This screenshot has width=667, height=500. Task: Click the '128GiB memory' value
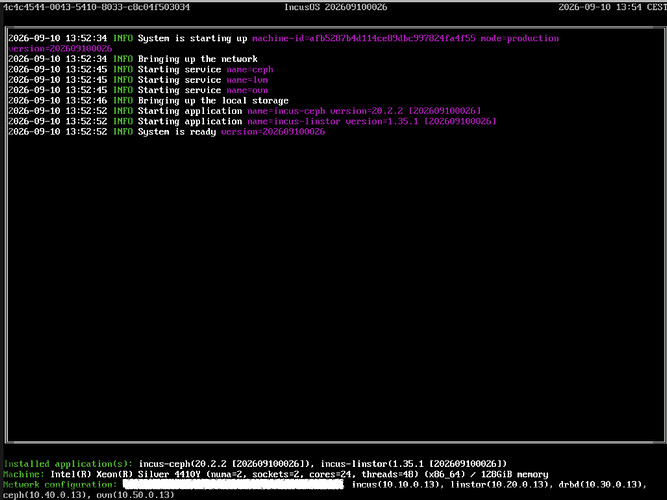[515, 474]
